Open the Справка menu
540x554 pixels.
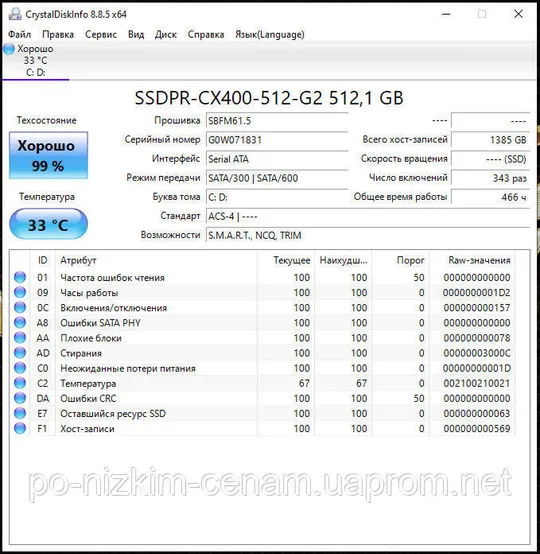tap(206, 34)
